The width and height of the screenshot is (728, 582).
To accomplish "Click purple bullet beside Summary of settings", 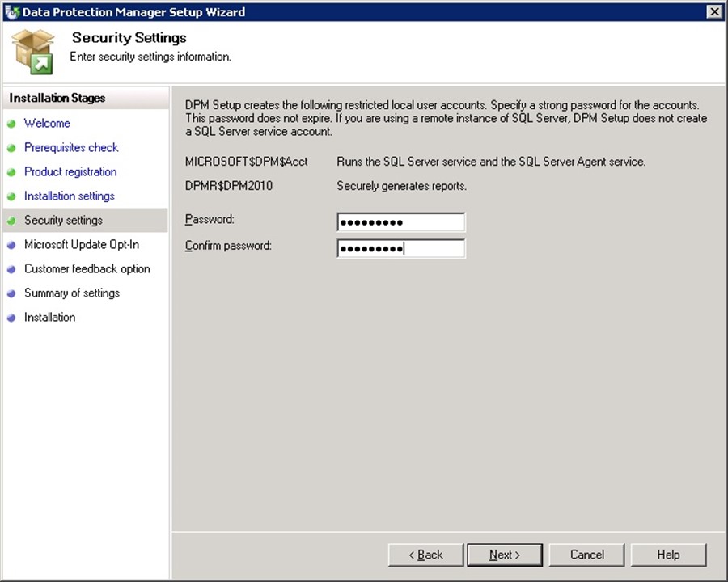I will point(11,293).
